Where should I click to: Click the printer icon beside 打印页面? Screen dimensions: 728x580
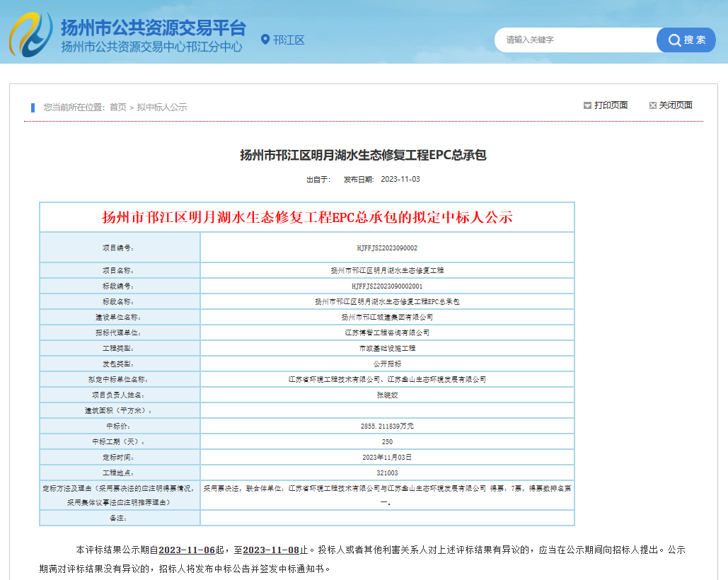click(x=587, y=105)
